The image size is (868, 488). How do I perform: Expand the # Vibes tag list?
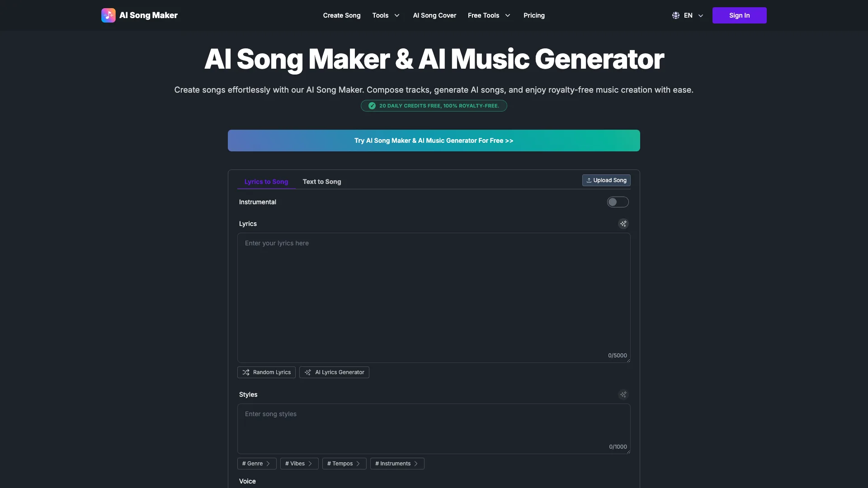tap(299, 464)
